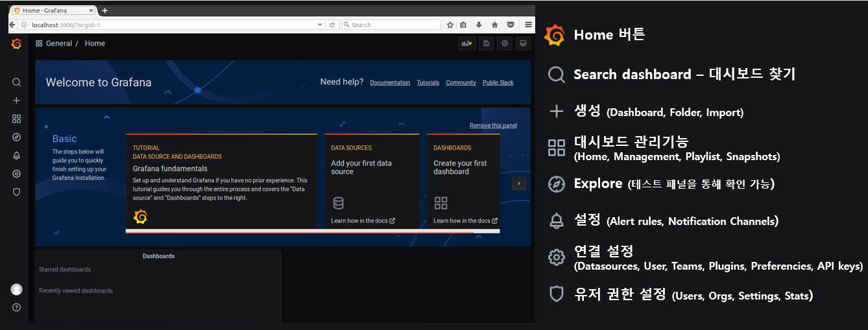Open the Dashboards four-squares sidebar icon

tap(16, 119)
